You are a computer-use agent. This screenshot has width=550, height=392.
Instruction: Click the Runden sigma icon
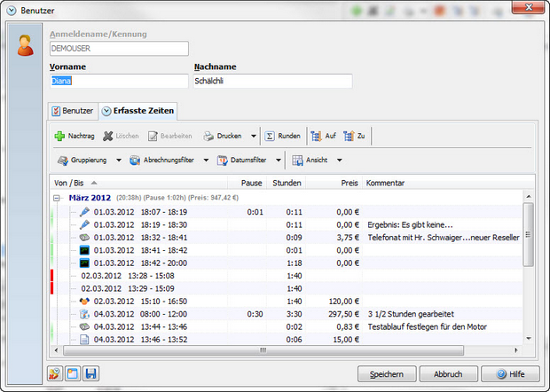click(270, 136)
